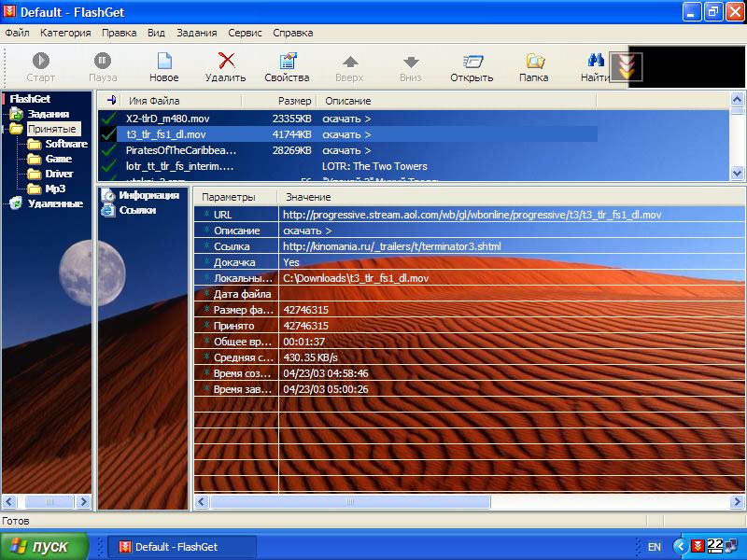Open the Сервис menu
Viewport: 747px width, 560px height.
pos(247,33)
